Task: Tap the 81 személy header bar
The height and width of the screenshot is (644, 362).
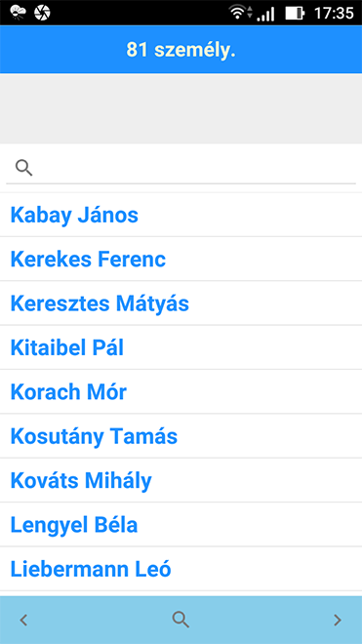Action: coord(181,50)
